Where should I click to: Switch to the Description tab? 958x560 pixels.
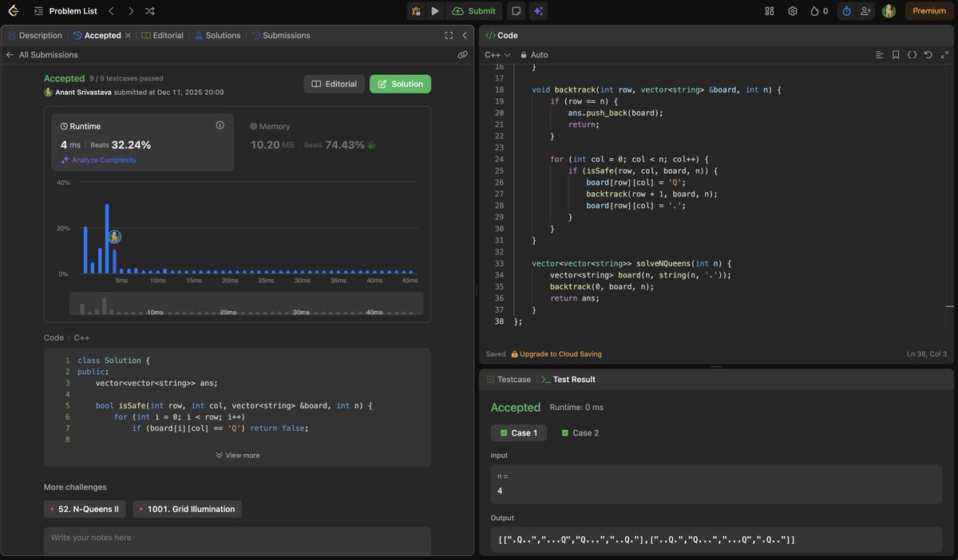point(35,35)
